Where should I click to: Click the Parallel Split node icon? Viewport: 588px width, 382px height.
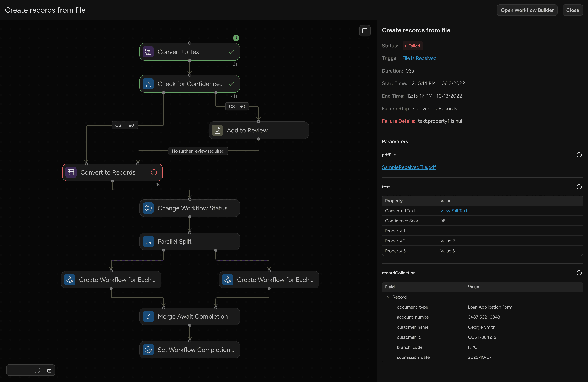click(x=148, y=242)
